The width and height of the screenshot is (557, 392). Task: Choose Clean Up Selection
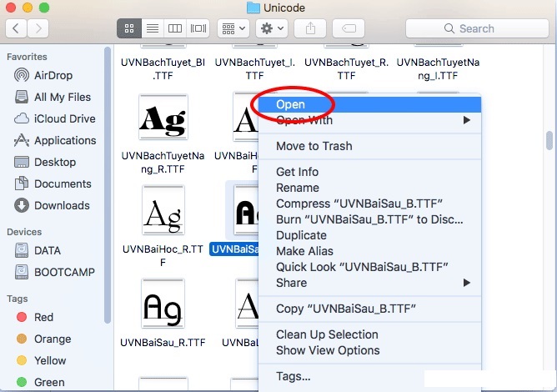point(369,334)
